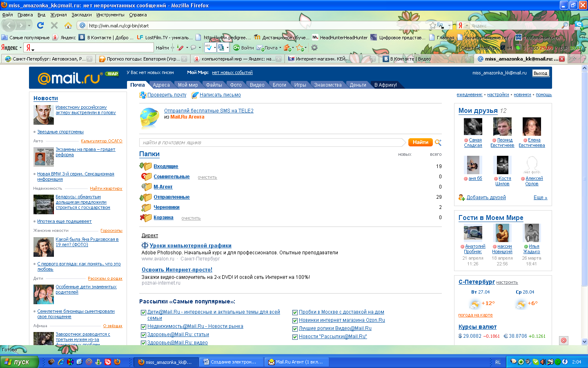Viewport: 588px width, 368px height.
Task: Go to the browser home page icon
Action: (68, 25)
